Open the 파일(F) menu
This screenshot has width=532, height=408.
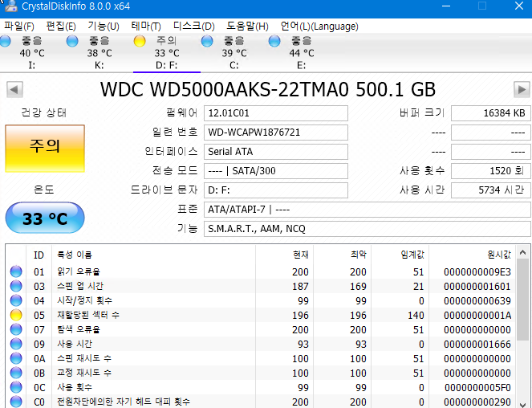(x=19, y=27)
